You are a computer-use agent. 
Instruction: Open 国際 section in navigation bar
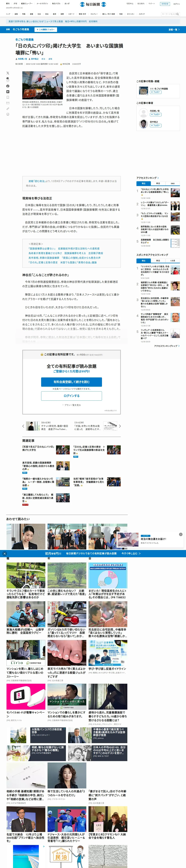62,14
